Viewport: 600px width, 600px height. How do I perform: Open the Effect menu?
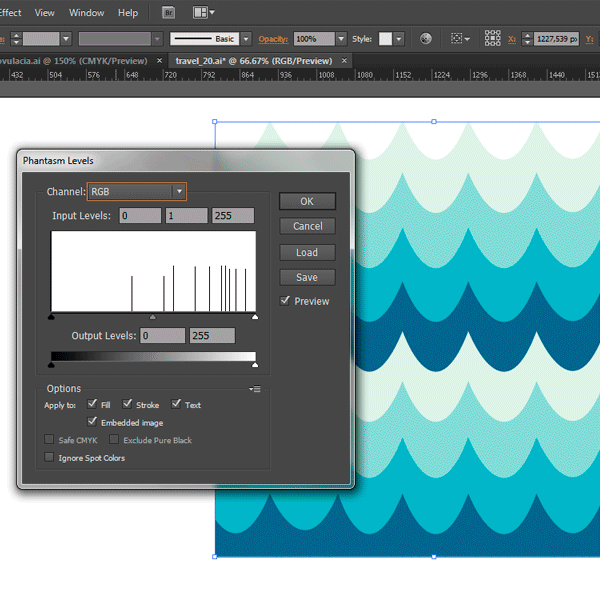(x=10, y=13)
